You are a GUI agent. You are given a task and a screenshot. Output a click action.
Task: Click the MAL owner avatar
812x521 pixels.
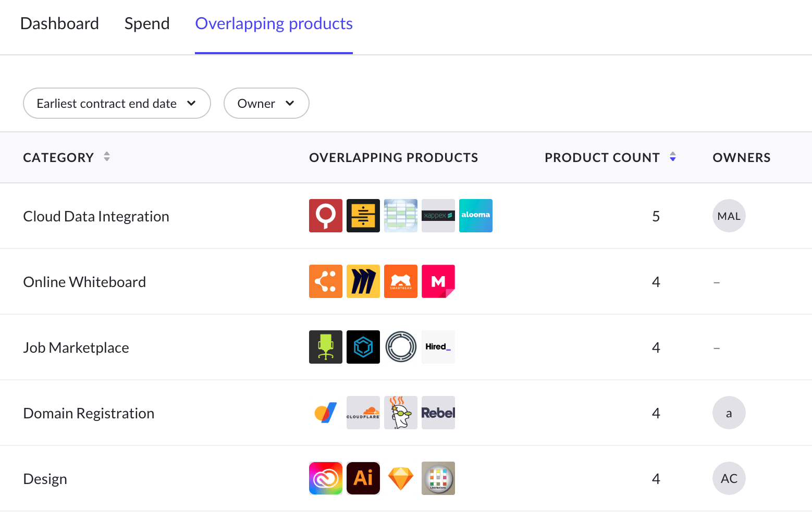click(x=729, y=216)
